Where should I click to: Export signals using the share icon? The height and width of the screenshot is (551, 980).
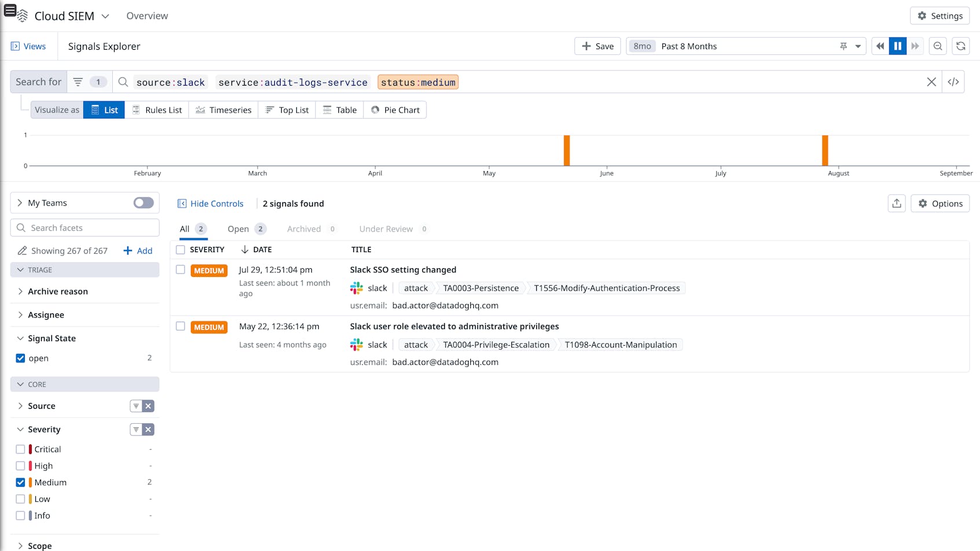pos(897,203)
